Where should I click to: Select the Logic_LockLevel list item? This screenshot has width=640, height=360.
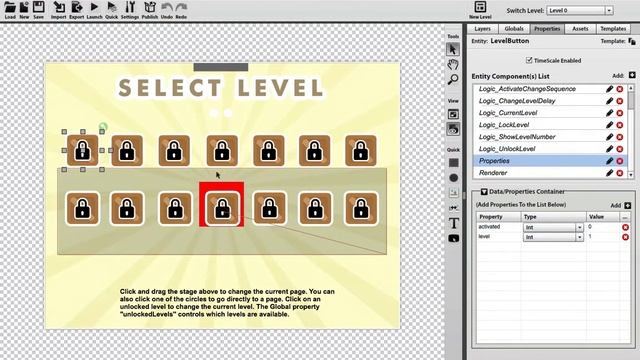(x=550, y=125)
